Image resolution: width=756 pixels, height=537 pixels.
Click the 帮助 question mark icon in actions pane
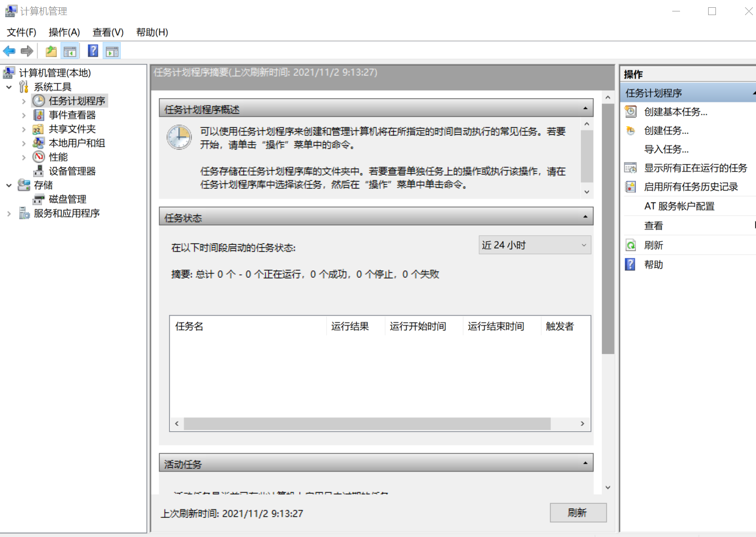(630, 265)
